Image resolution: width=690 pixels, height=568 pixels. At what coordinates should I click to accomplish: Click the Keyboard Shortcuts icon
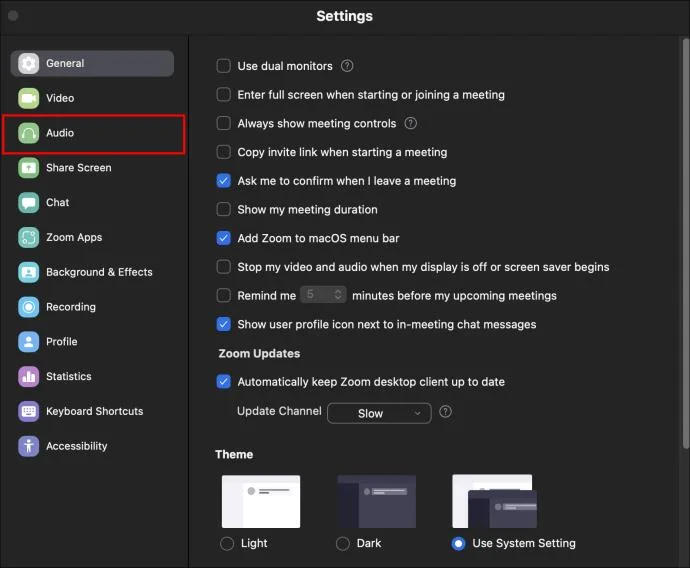tap(29, 411)
